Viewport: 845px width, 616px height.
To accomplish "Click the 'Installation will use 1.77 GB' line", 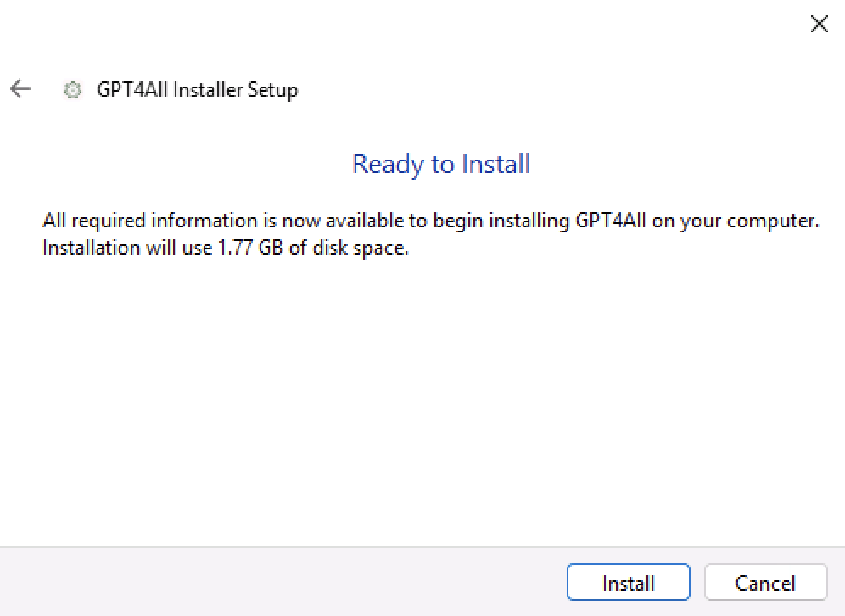I will pyautogui.click(x=226, y=248).
